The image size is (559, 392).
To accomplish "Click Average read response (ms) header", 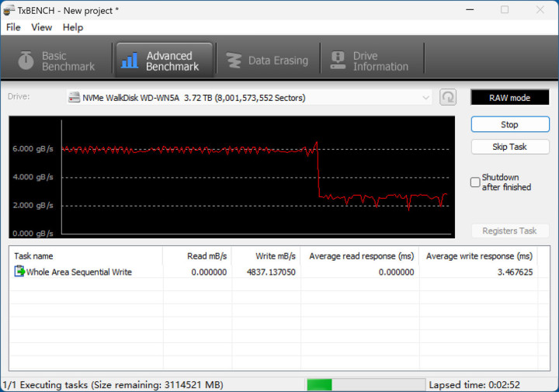I will click(x=359, y=256).
